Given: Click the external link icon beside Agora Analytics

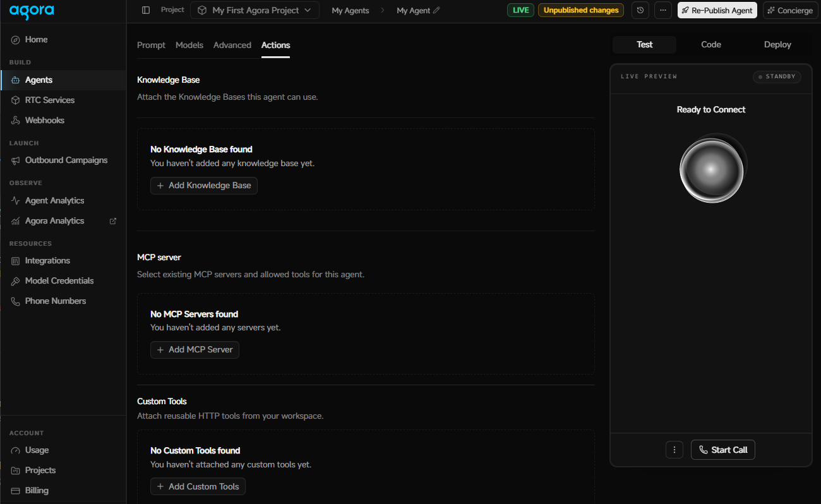Looking at the screenshot, I should coord(113,221).
